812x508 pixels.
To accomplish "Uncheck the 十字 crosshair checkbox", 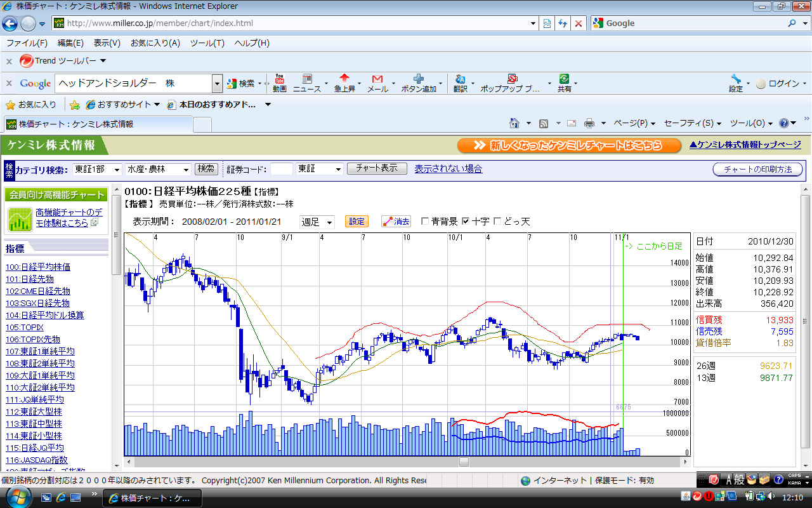I will 466,222.
